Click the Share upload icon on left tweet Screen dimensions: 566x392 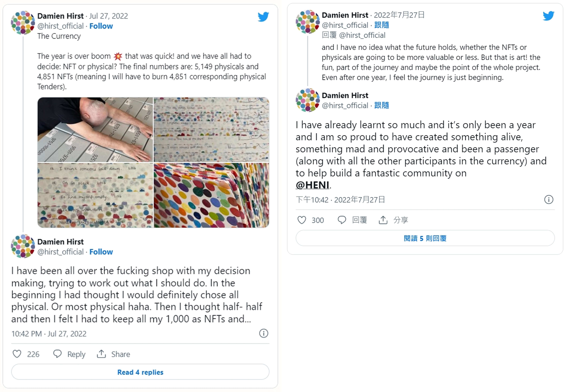coord(101,354)
